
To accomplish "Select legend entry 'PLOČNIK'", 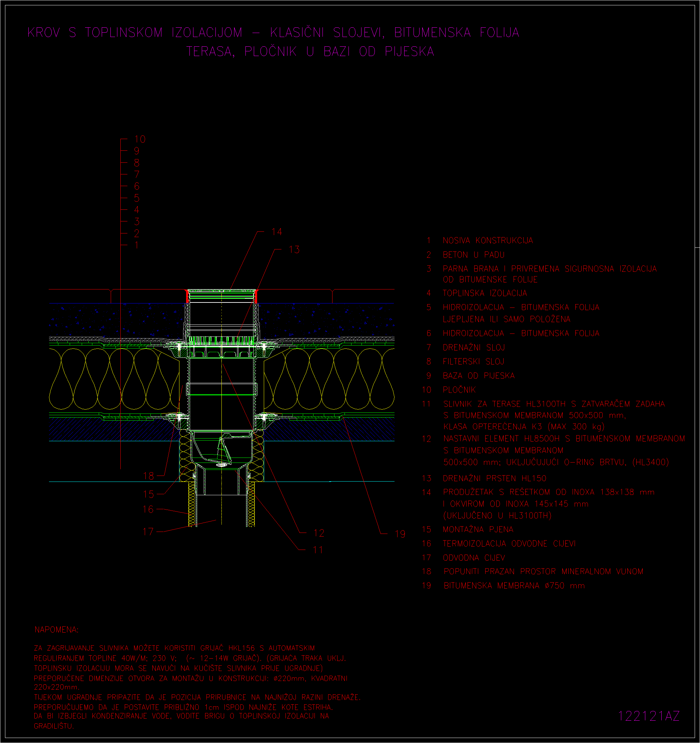I will pyautogui.click(x=459, y=390).
